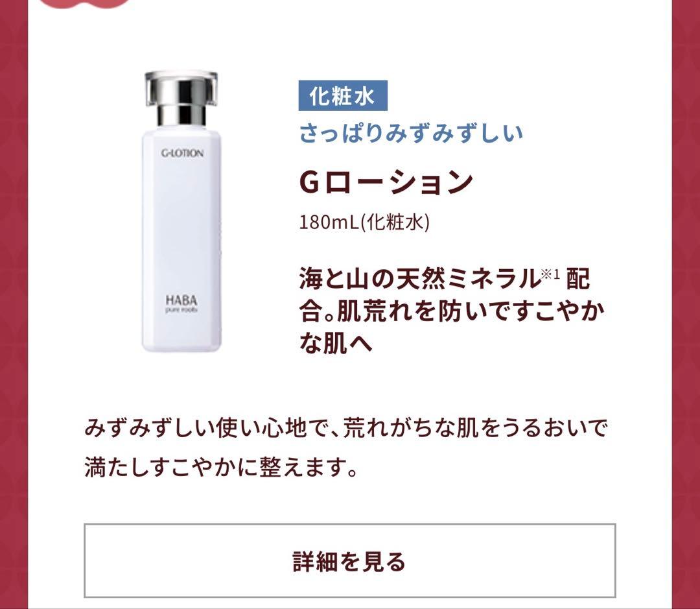Click the HABA logo on the bottle
This screenshot has height=609, width=700.
(x=181, y=300)
